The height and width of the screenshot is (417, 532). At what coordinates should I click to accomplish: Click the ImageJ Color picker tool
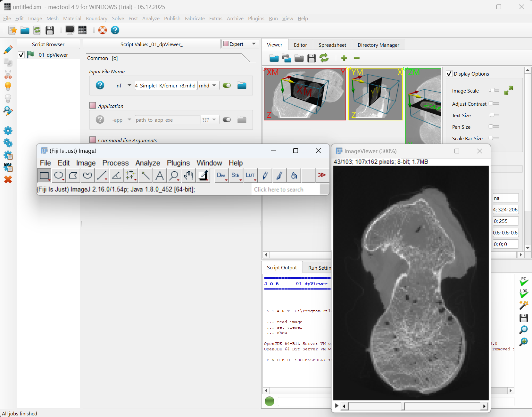204,176
